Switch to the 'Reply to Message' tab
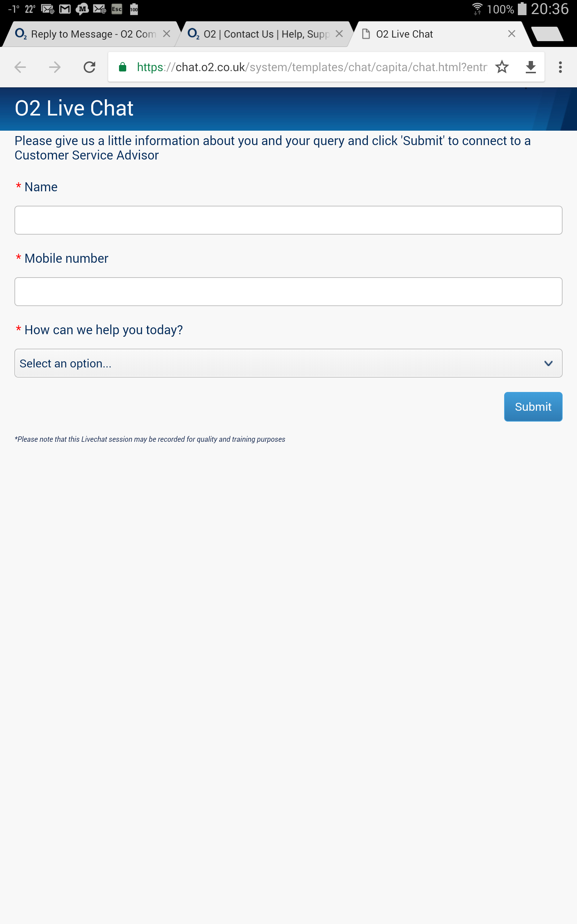This screenshot has width=577, height=924. click(88, 34)
